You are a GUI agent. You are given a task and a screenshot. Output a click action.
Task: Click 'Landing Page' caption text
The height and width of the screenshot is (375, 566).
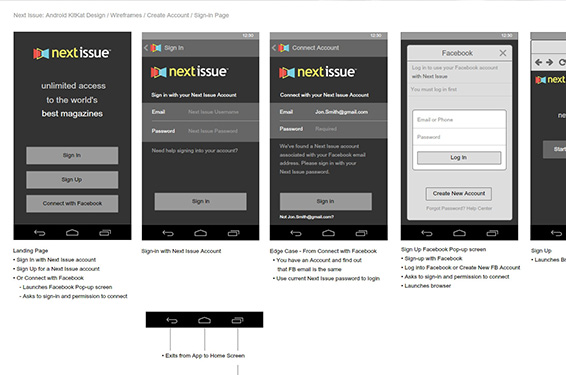30,250
